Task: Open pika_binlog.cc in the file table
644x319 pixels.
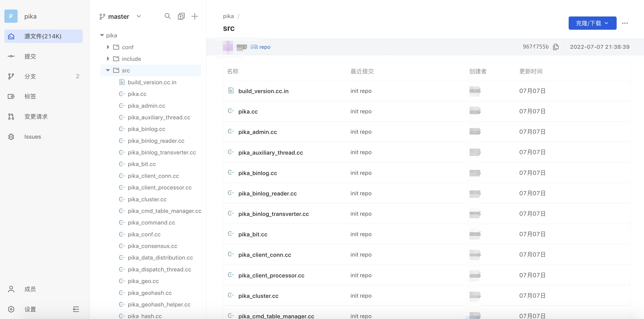Action: click(258, 173)
